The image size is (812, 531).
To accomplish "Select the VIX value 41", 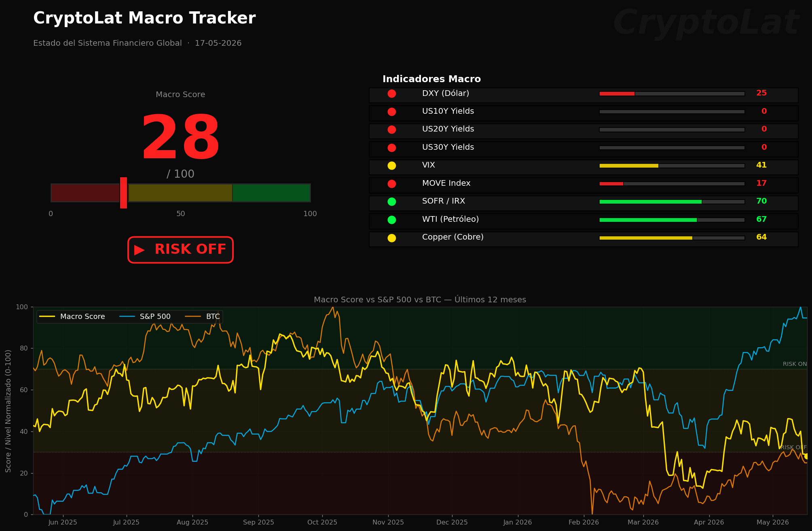I will coord(761,165).
